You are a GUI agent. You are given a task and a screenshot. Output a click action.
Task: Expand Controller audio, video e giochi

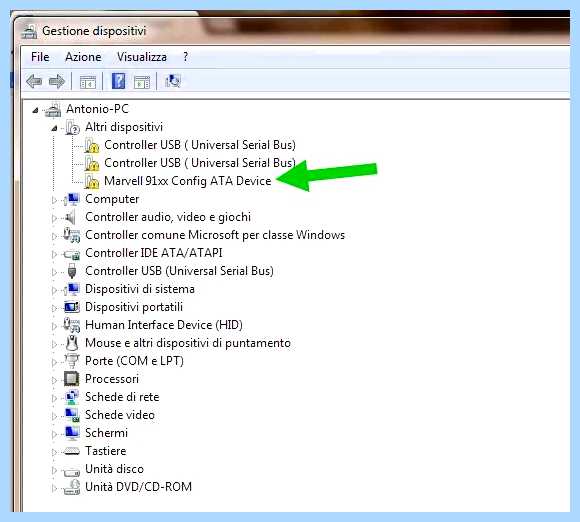pyautogui.click(x=54, y=218)
